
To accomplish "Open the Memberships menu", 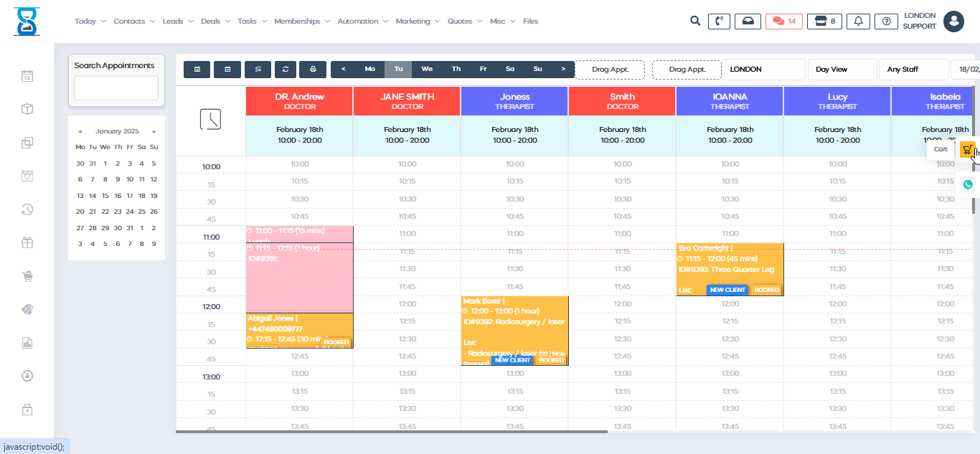I will coord(302,22).
